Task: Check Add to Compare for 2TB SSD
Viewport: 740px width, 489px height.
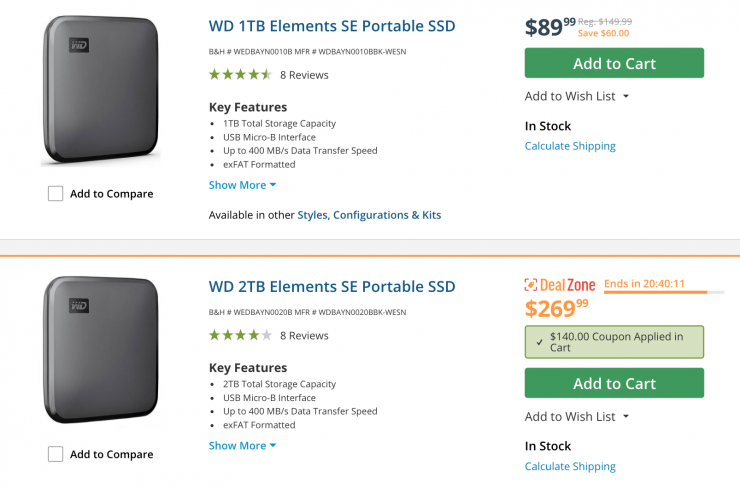Action: 56,454
